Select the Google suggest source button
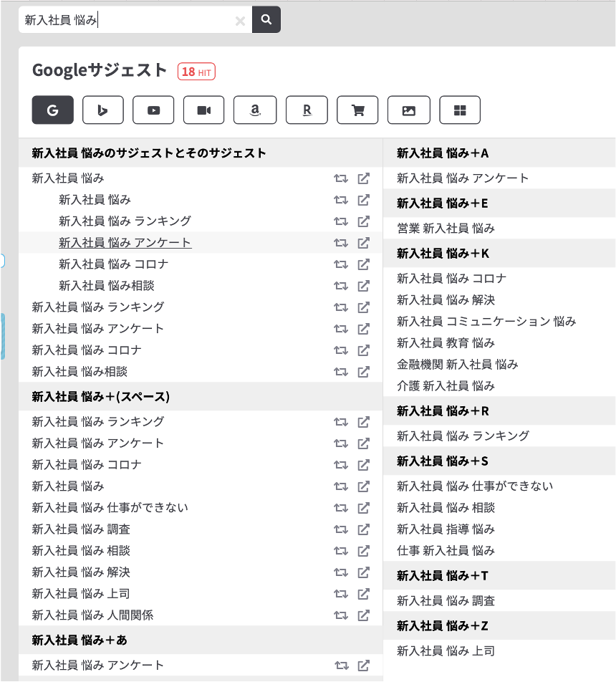Image resolution: width=616 pixels, height=682 pixels. (x=52, y=110)
